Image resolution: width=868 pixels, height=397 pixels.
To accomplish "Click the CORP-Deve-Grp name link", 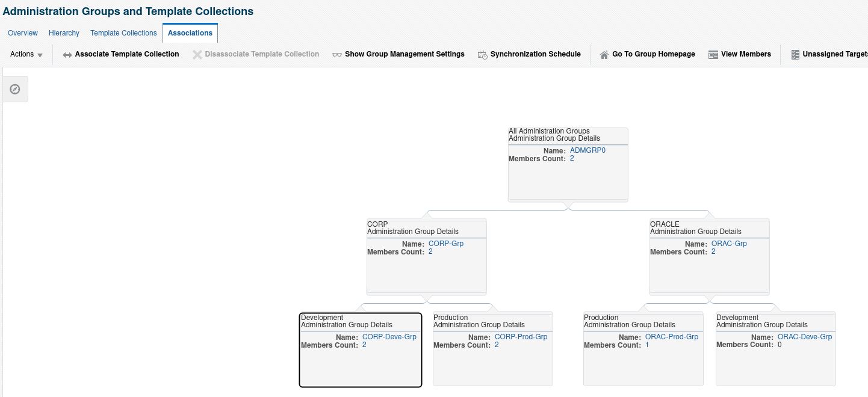I will coord(389,337).
